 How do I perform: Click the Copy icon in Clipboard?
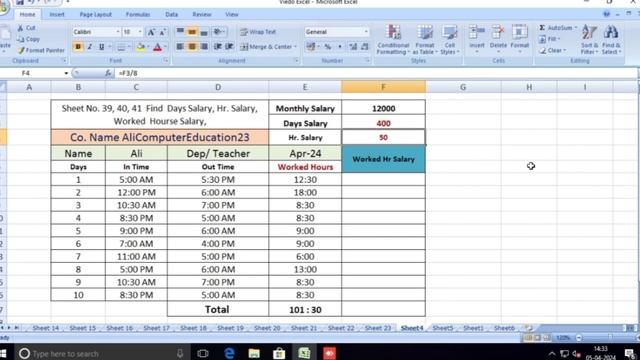pos(20,39)
